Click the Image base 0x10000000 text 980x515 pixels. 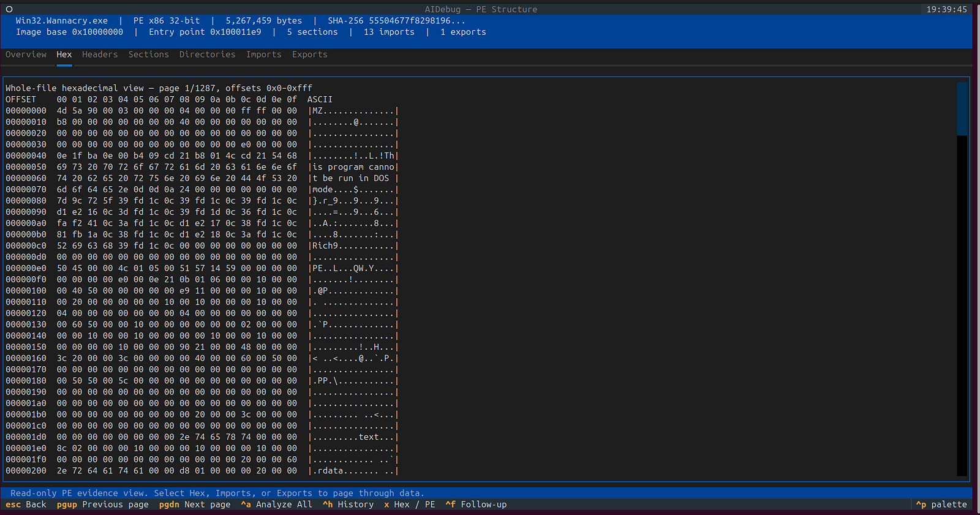[69, 32]
